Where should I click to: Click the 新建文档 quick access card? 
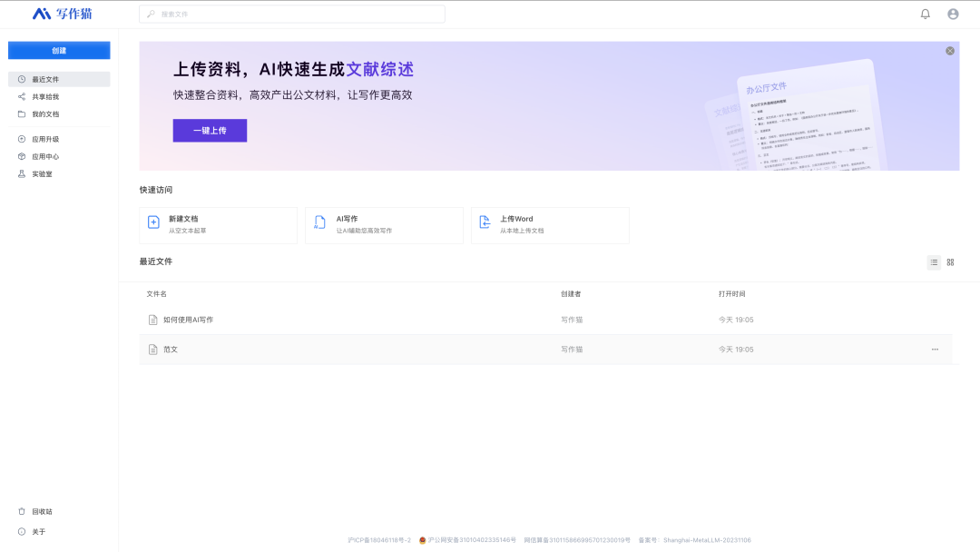click(x=218, y=225)
